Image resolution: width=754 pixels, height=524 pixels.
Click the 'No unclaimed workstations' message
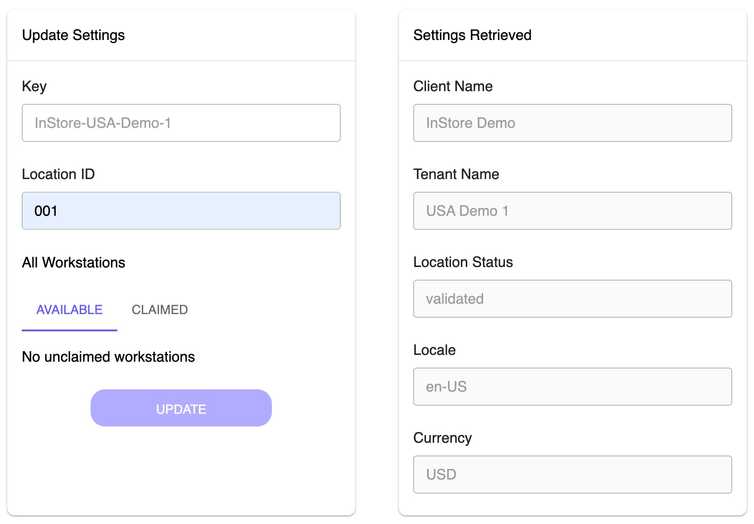(x=108, y=357)
